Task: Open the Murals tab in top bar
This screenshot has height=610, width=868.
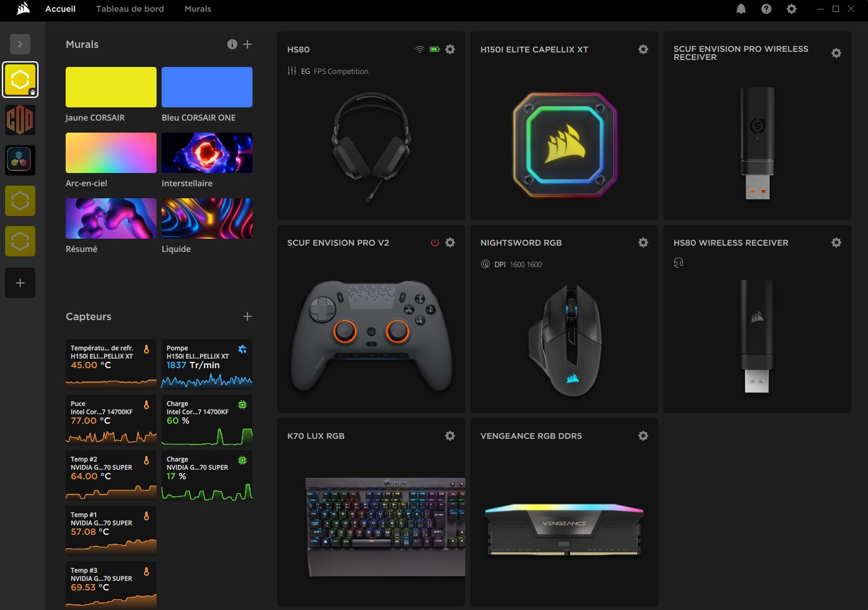Action: tap(198, 9)
